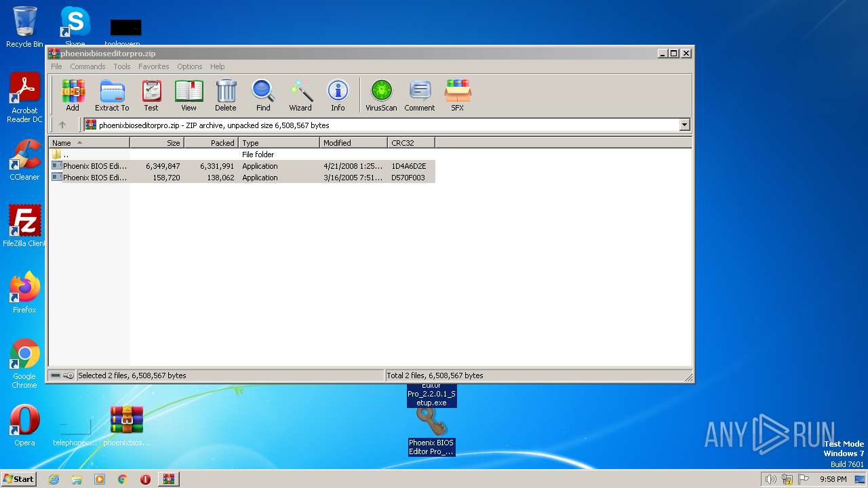Open Chrome from the taskbar
868x488 pixels.
pyautogui.click(x=123, y=479)
